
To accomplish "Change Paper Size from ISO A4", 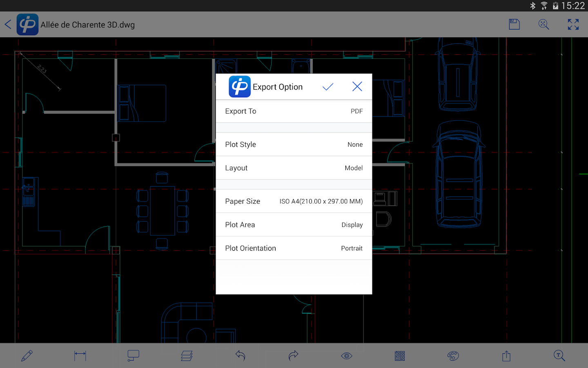I will pos(294,201).
